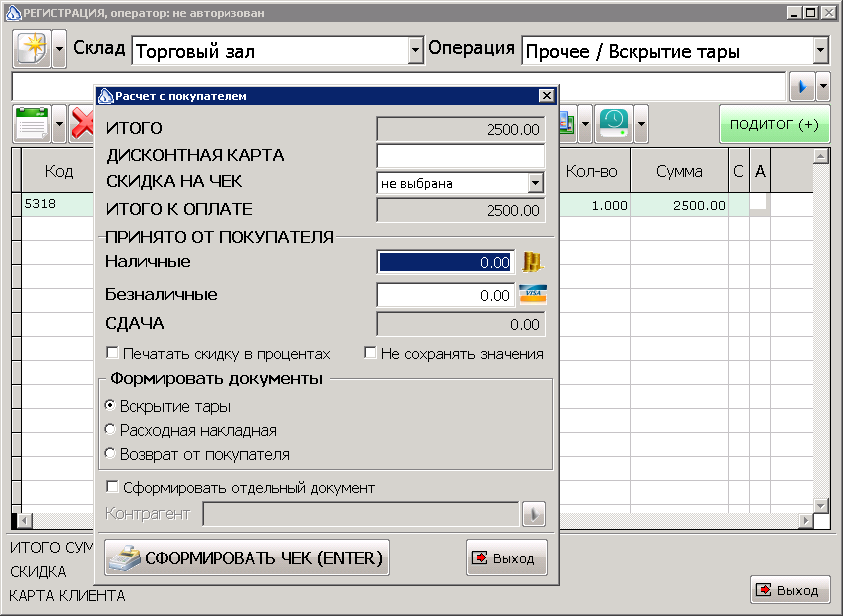Image resolution: width=843 pixels, height=616 pixels.
Task: Click the ПОДИТОГ (+) green button
Action: click(x=774, y=124)
